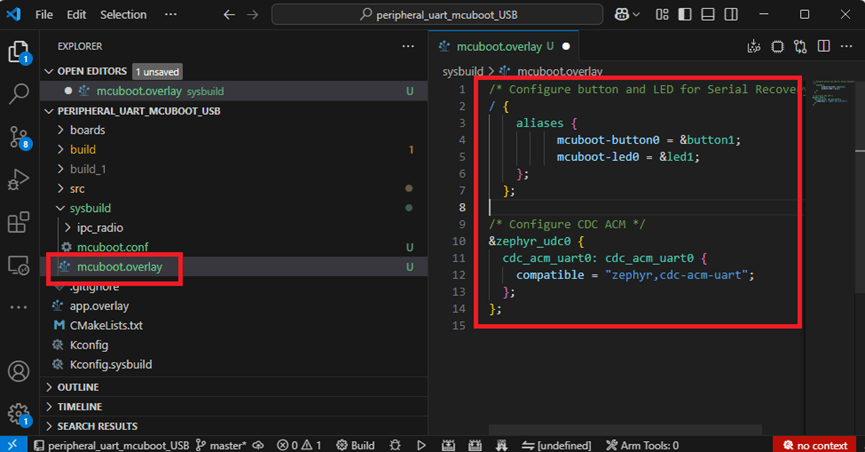Open the Remote Explorer view

click(x=18, y=265)
